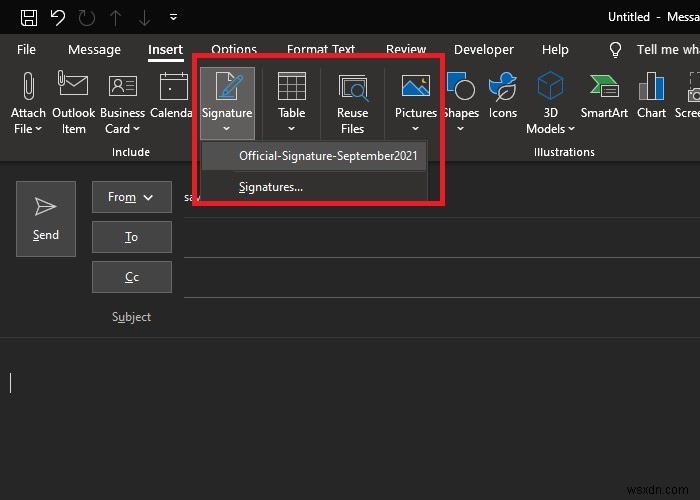700x500 pixels.
Task: Click the Attach File paperclip icon
Action: 28,86
